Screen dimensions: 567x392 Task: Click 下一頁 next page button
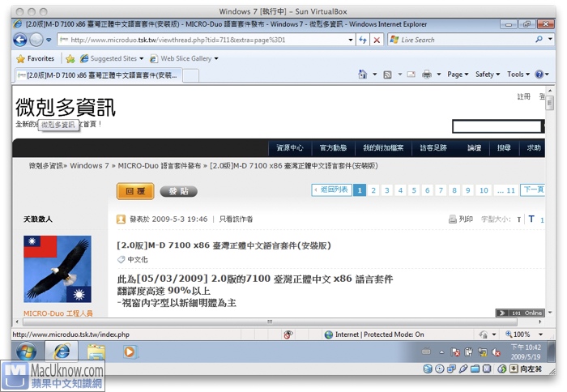click(533, 190)
